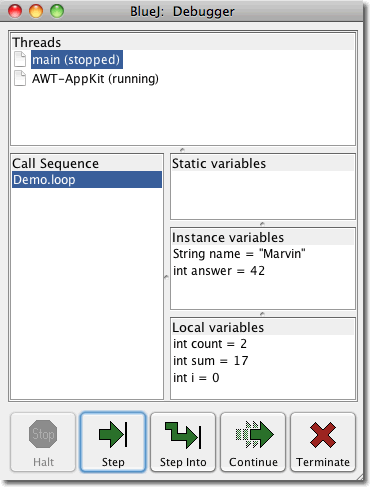
Task: Select local variable int sum = 17
Action: click(x=211, y=361)
